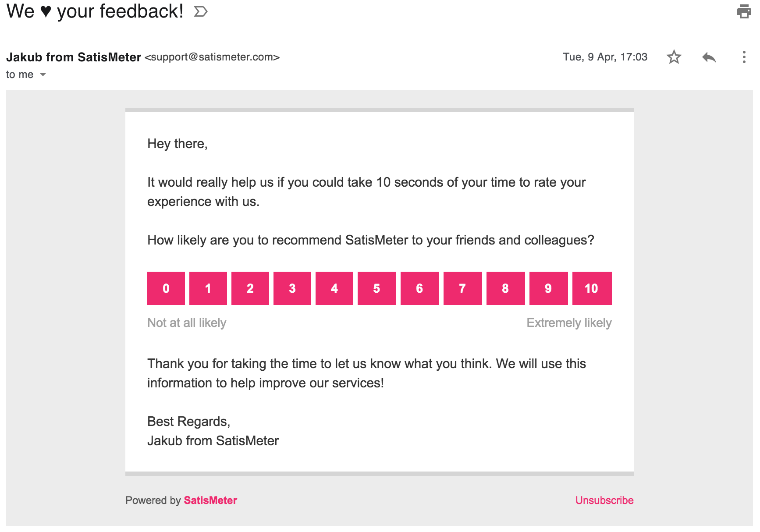Rate 10, extremely likely

(592, 288)
